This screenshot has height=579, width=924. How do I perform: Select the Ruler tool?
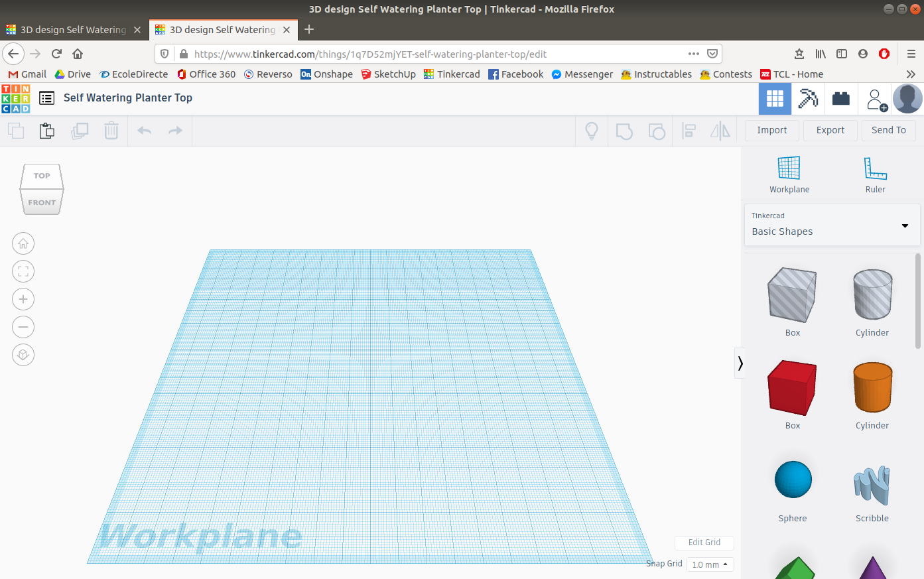point(874,172)
